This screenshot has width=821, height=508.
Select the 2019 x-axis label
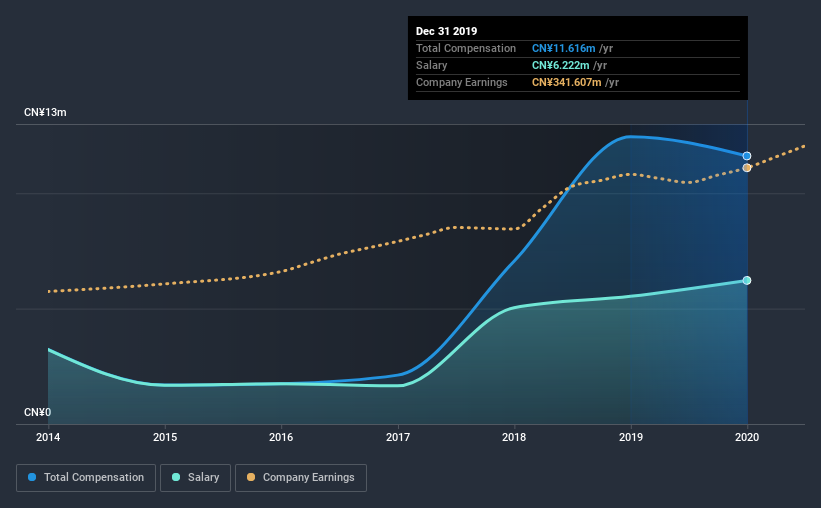(x=631, y=437)
